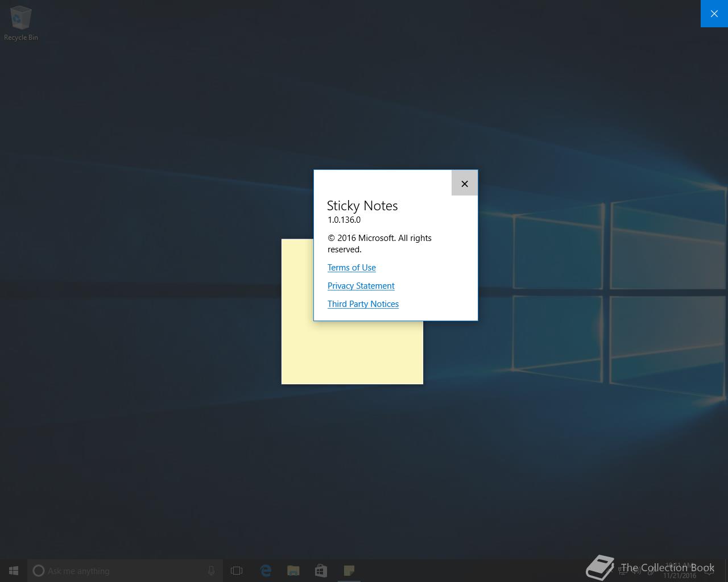Click the yellow sticky note behind the dialog
728x582 pixels.
(352, 352)
